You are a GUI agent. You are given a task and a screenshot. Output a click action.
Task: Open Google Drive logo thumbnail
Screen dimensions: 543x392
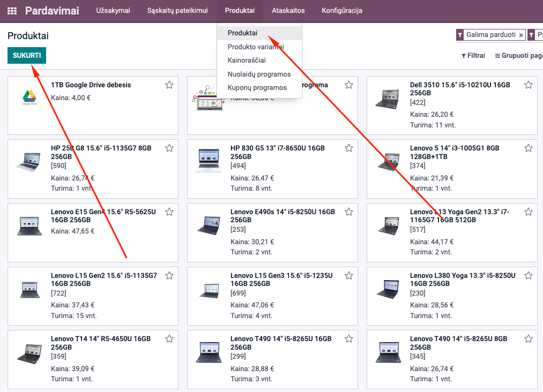[x=29, y=97]
